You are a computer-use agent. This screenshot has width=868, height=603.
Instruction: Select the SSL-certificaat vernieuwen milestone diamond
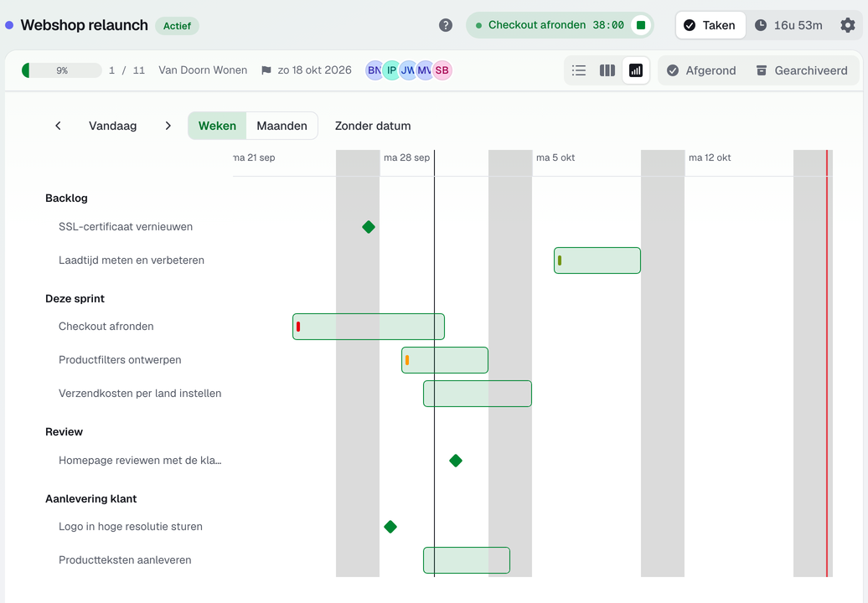pos(369,227)
